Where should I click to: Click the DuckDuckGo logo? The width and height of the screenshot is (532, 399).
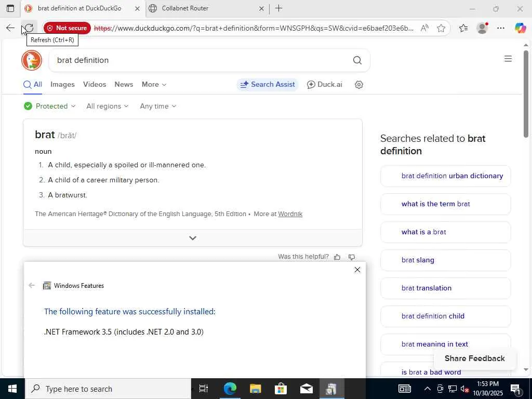32,60
